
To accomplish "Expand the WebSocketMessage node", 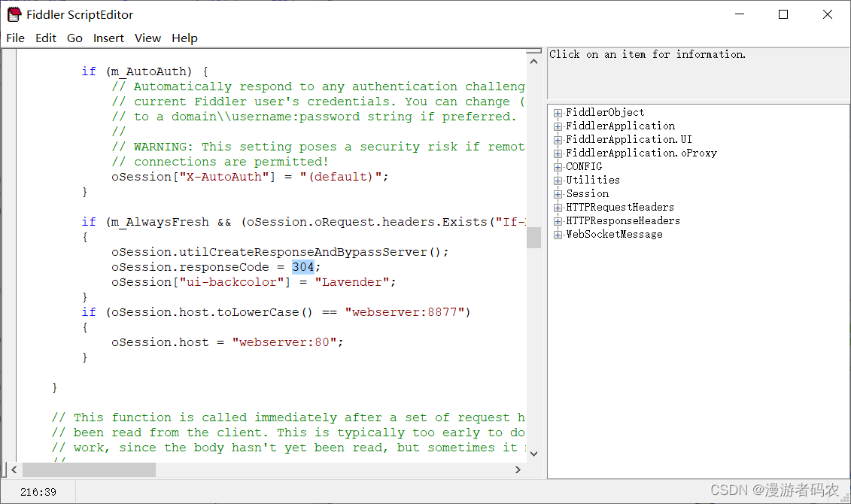I will pos(558,235).
